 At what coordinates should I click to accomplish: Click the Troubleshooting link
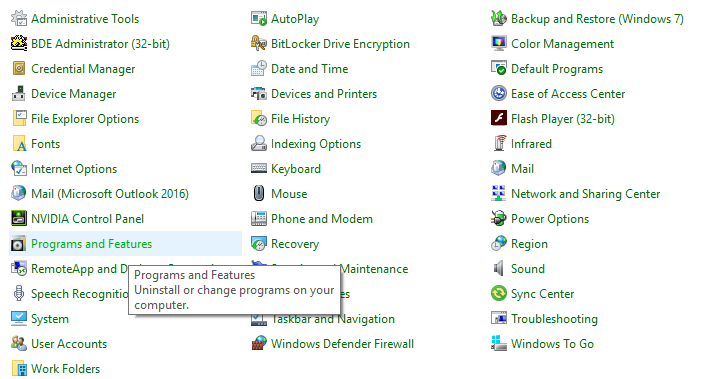(x=554, y=319)
